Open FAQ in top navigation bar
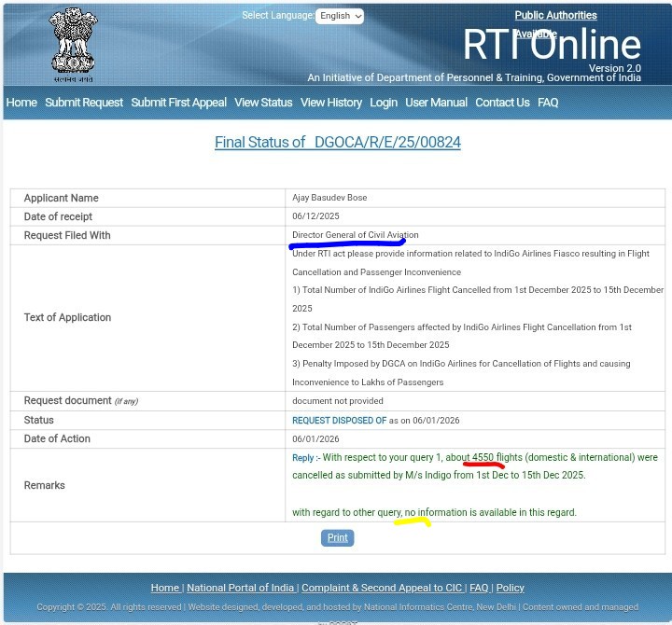672x625 pixels. pyautogui.click(x=548, y=103)
